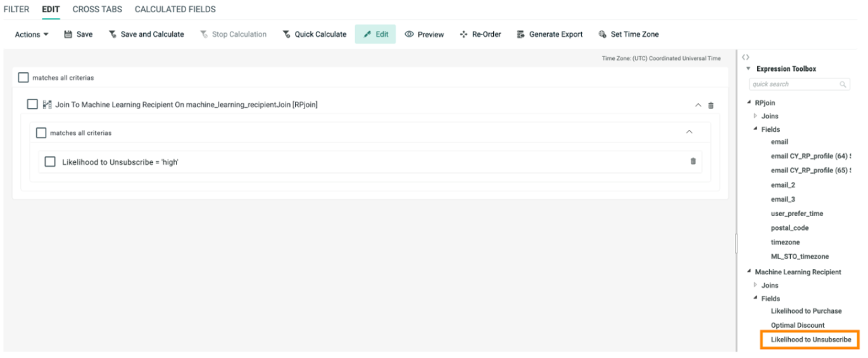Screen dimensions: 868x358
Task: Select the Optimal Discount field
Action: coord(797,325)
